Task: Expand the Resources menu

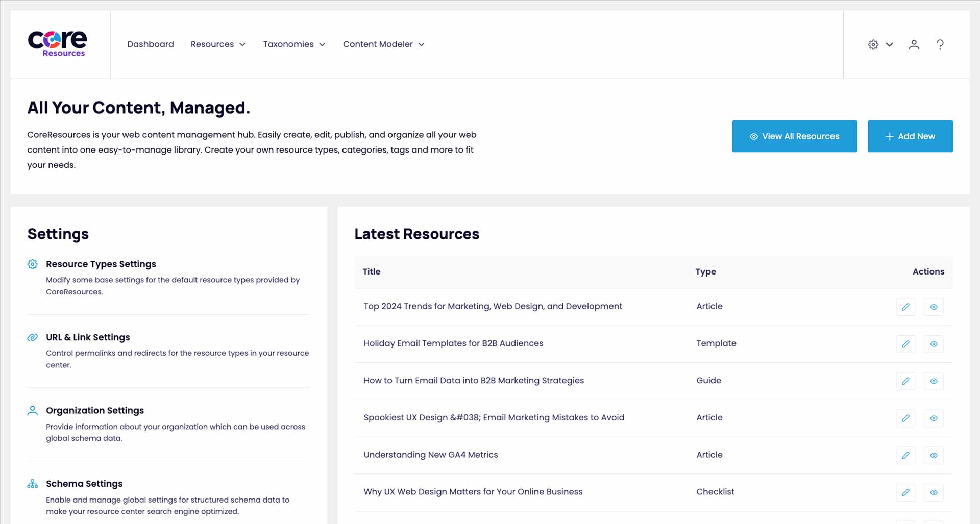Action: tap(218, 44)
